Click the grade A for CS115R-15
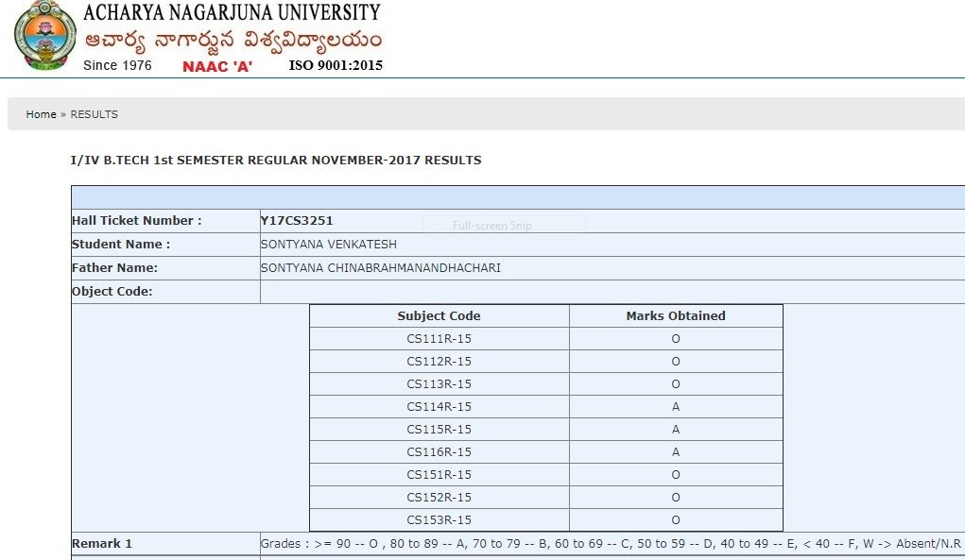The height and width of the screenshot is (560, 965). 676,430
